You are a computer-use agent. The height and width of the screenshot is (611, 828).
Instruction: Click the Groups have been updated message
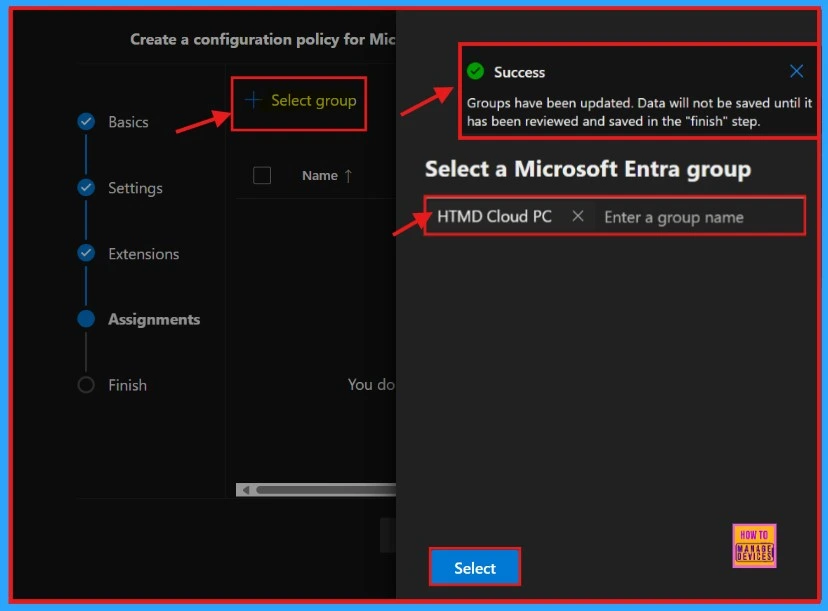click(639, 112)
